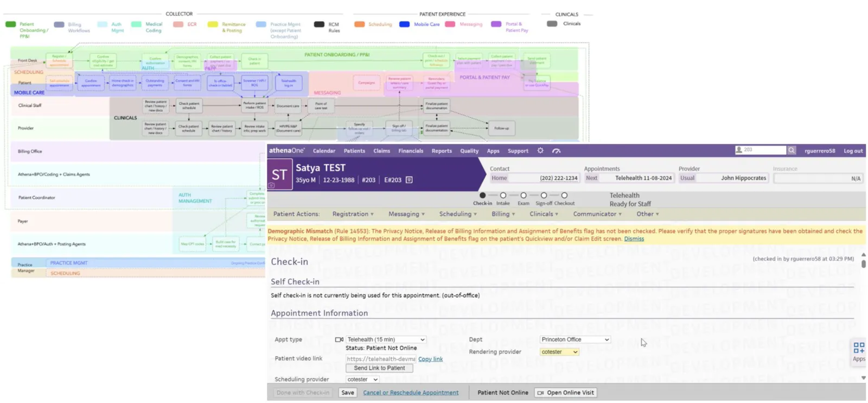Open the patient note icon beside E#203
The height and width of the screenshot is (403, 868).
(x=409, y=180)
